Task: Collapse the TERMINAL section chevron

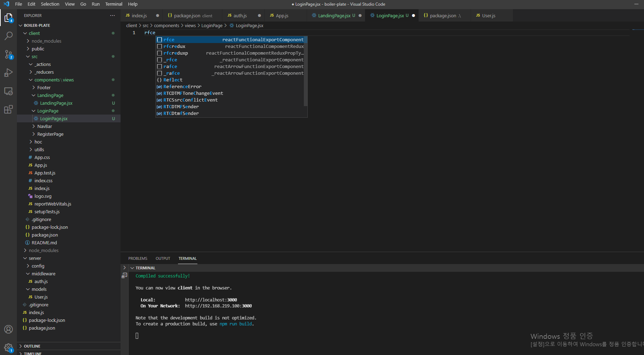Action: pos(132,268)
